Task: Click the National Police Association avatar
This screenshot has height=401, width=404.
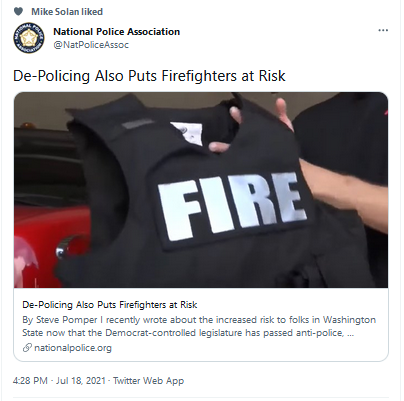Action: tap(29, 38)
